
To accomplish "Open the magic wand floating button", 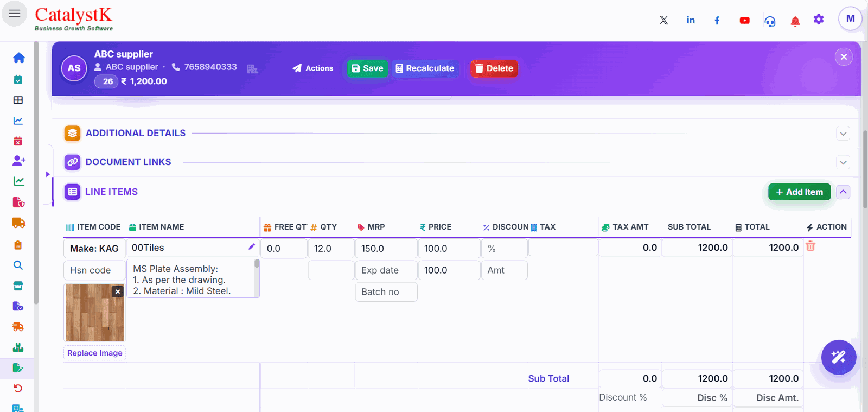I will (839, 357).
